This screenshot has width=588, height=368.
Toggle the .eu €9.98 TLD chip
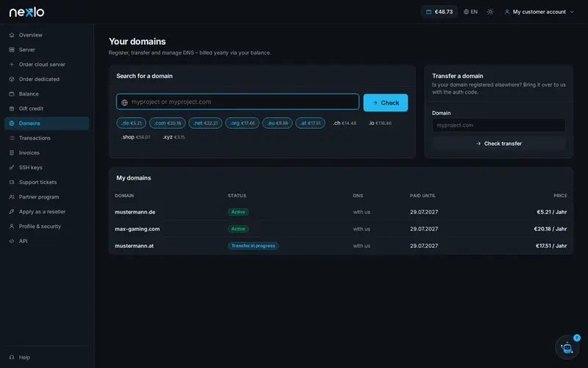[278, 123]
